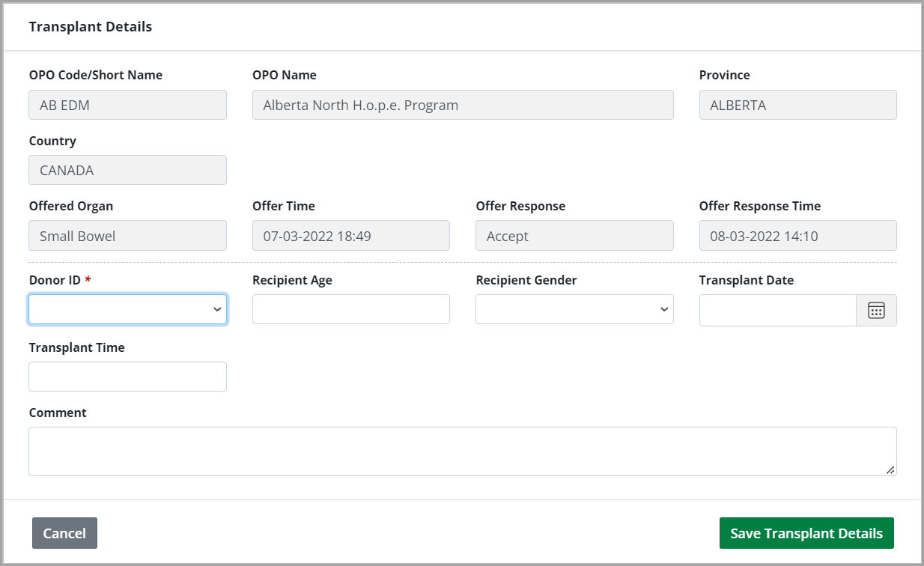Image resolution: width=924 pixels, height=566 pixels.
Task: Click Save Transplant Details button
Action: click(x=806, y=533)
